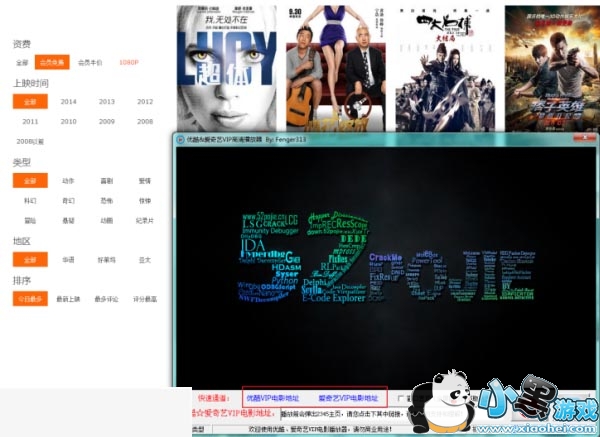Filter movies by year 2012

145,101
